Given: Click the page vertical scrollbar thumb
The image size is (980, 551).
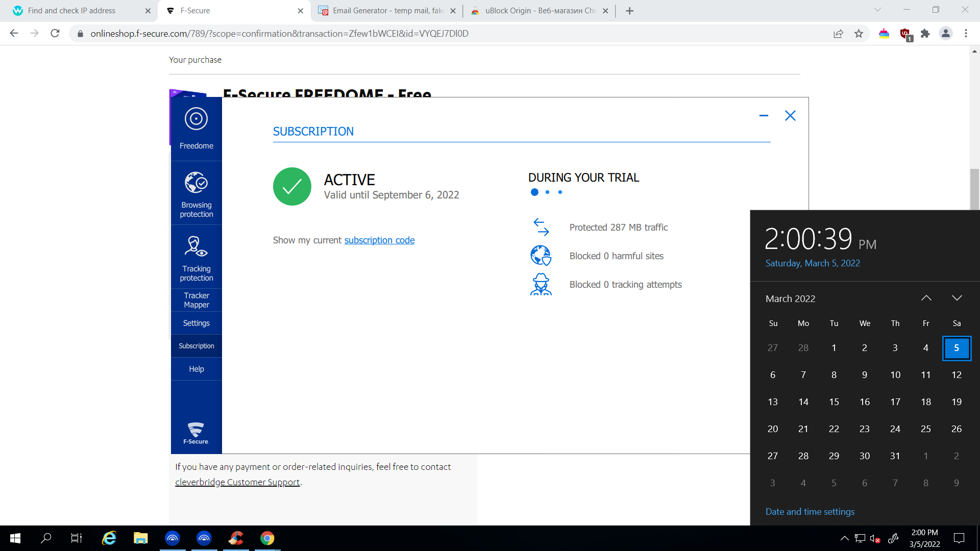Looking at the screenshot, I should (974, 189).
